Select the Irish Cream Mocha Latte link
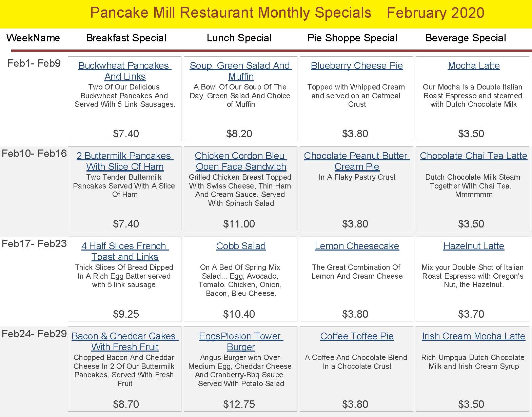The height and width of the screenshot is (417, 532). (473, 336)
